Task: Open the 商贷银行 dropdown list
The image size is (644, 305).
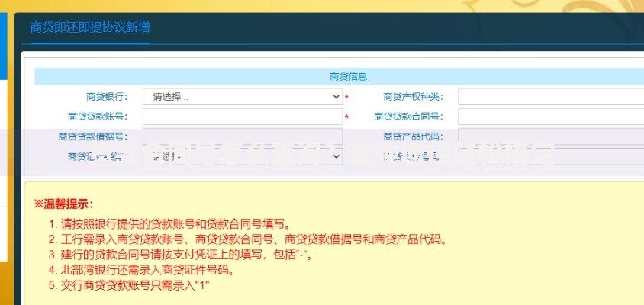Action: (x=242, y=97)
